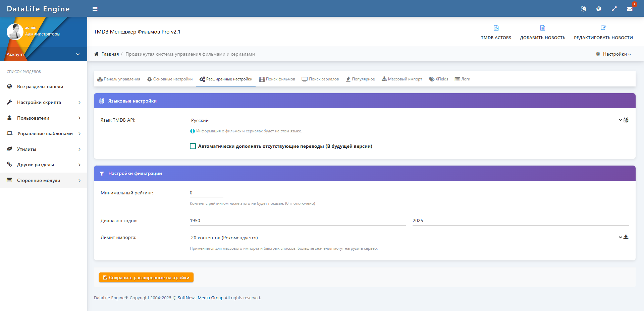Open the import limit dropdown
The width and height of the screenshot is (644, 311).
pos(406,238)
